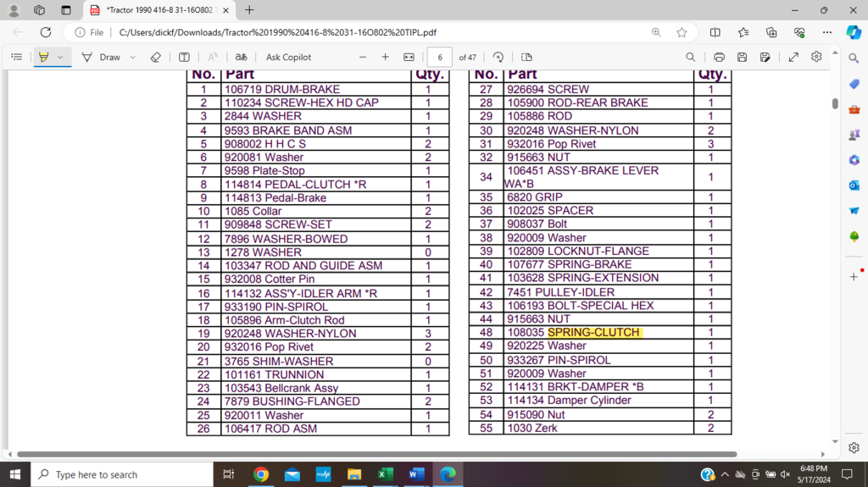Open the profile avatar icon

(14, 10)
